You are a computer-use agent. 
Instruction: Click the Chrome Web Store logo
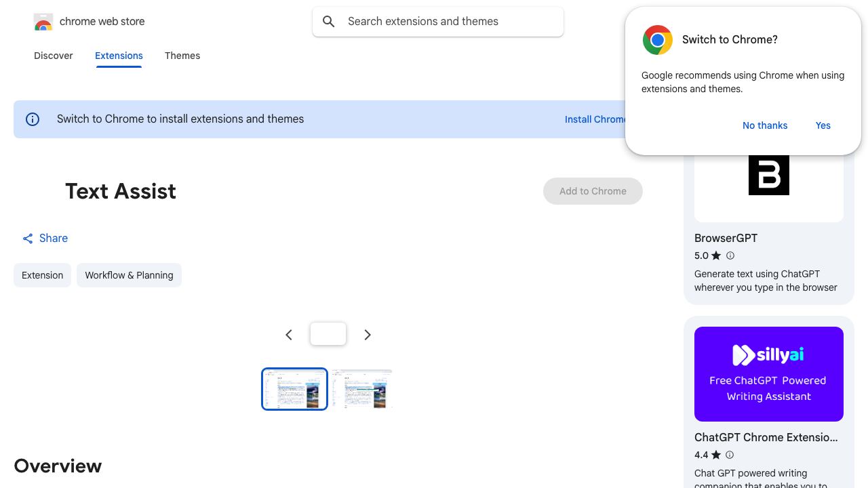[x=43, y=22]
